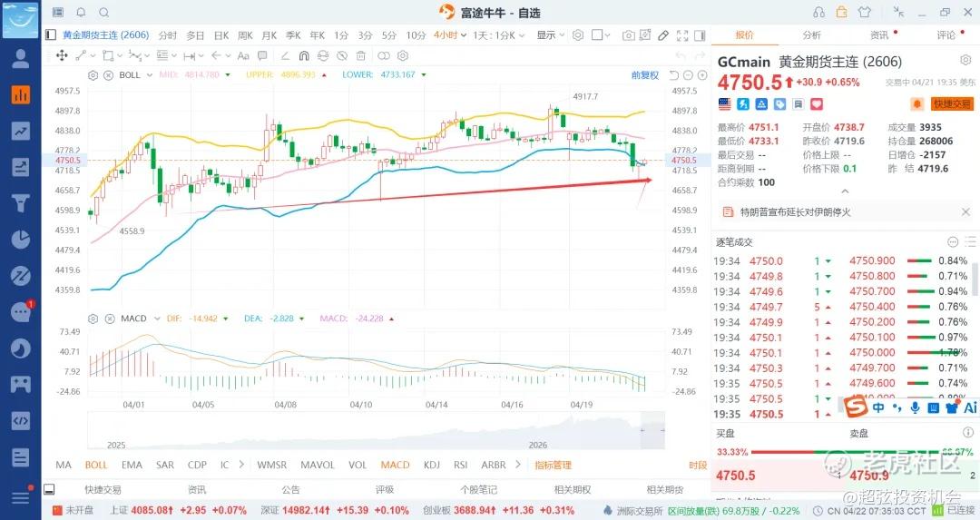The width and height of the screenshot is (980, 520).
Task: Open the skin theme shirt icon
Action: (865, 13)
